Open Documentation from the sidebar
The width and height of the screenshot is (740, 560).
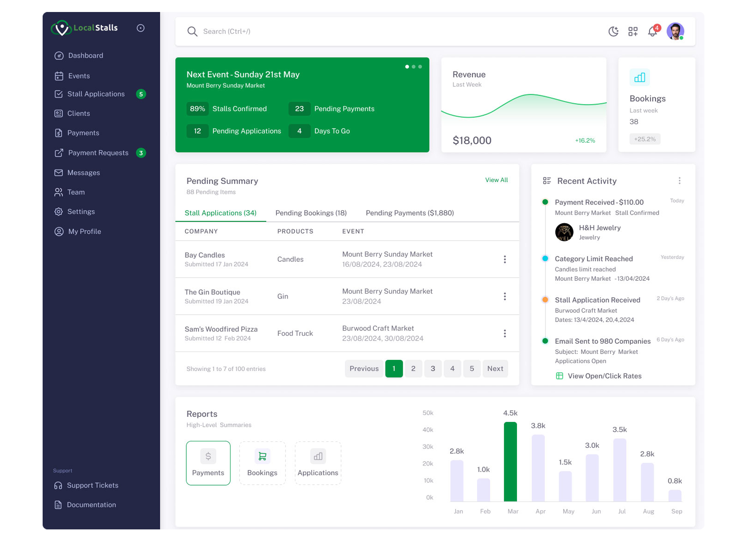[x=91, y=505]
